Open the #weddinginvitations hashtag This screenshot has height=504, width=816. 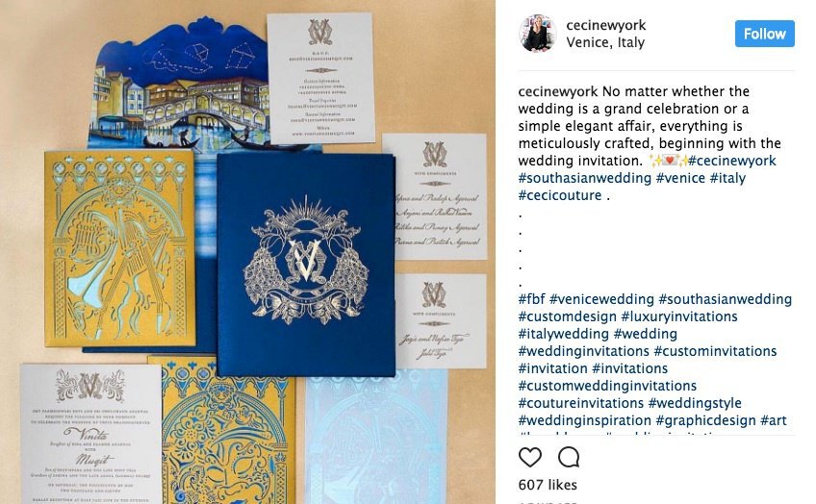583,351
